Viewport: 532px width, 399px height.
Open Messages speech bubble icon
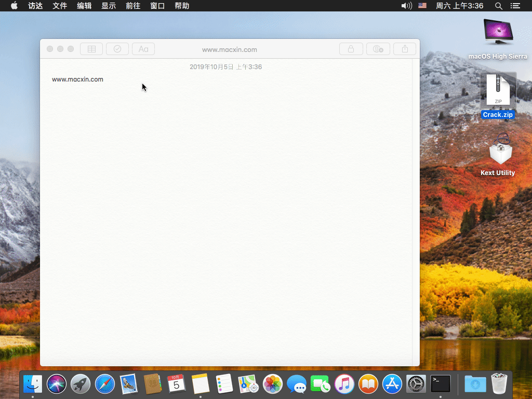(297, 384)
